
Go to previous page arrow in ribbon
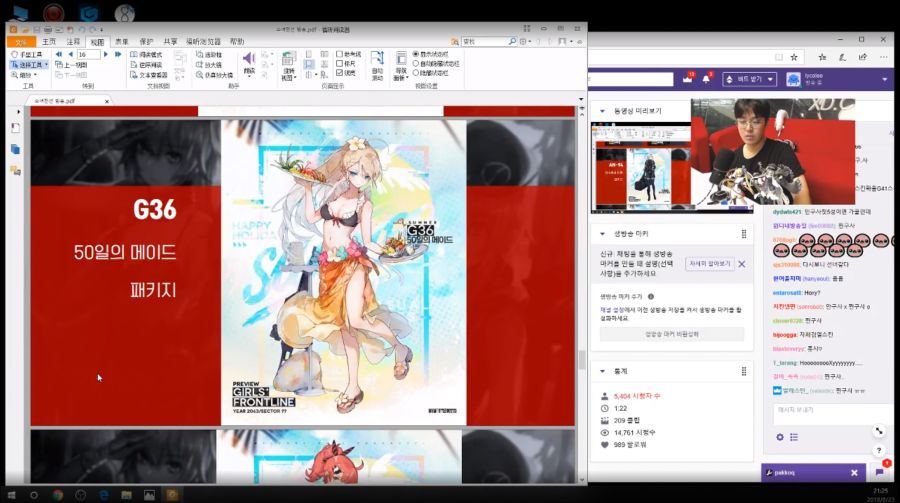(70, 55)
